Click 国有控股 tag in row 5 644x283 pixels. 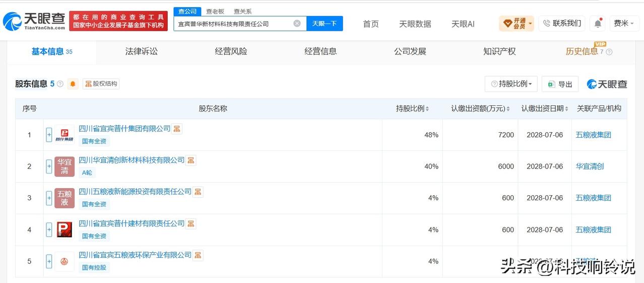coord(94,267)
